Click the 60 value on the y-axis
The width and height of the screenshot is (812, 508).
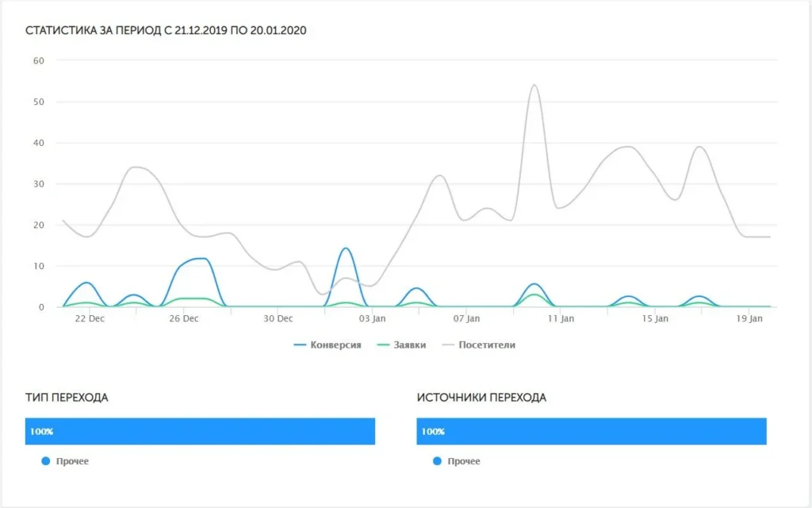coord(39,60)
